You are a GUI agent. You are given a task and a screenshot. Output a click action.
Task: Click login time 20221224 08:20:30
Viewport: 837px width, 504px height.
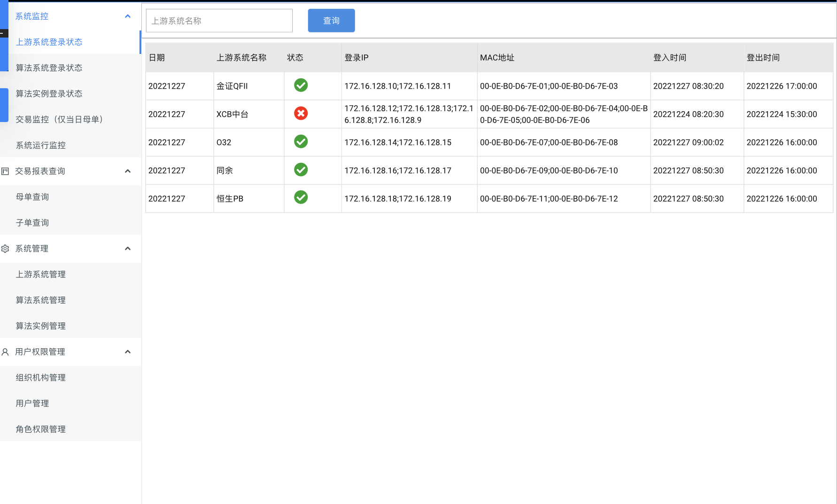click(689, 115)
